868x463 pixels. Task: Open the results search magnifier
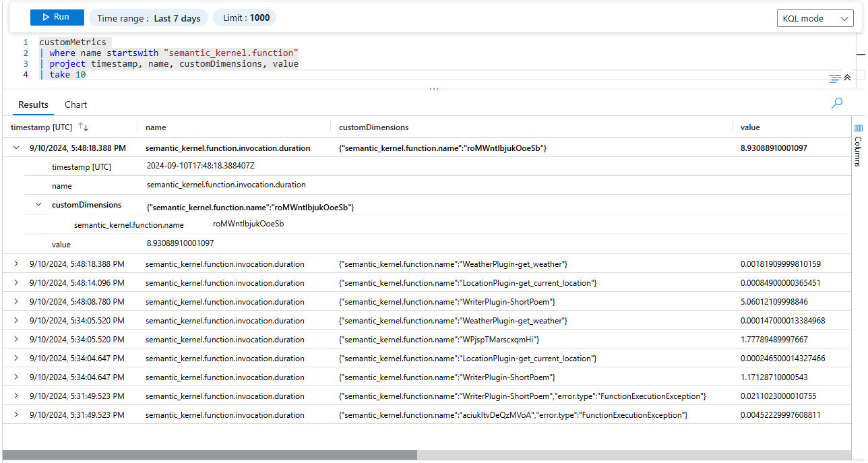[x=837, y=103]
